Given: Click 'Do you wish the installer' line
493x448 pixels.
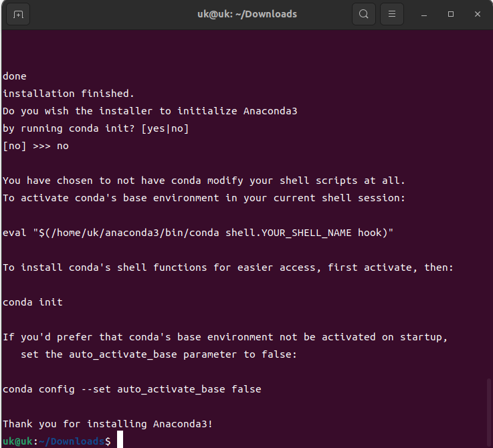Looking at the screenshot, I should [150, 111].
